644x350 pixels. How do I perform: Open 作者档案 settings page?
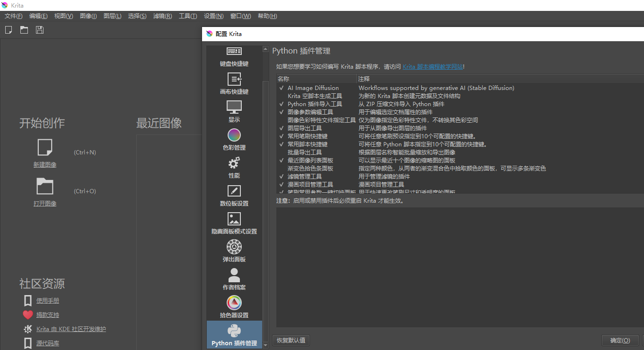(234, 280)
